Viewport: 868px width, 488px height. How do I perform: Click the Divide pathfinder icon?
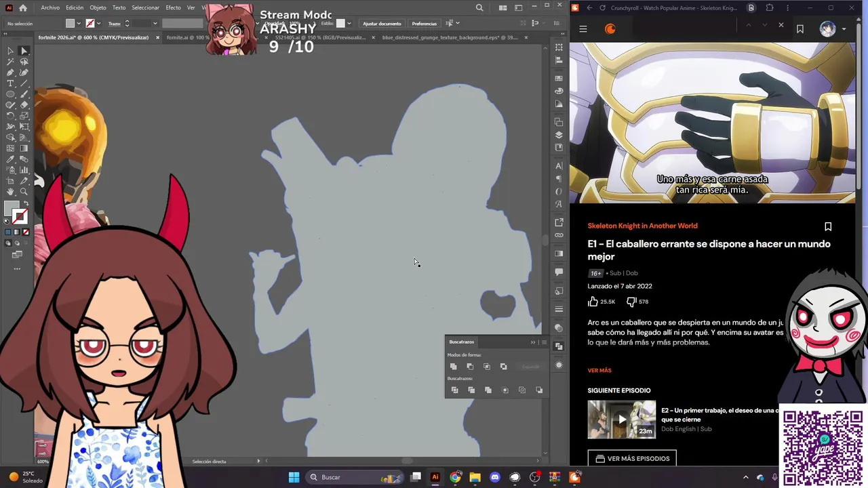(454, 390)
